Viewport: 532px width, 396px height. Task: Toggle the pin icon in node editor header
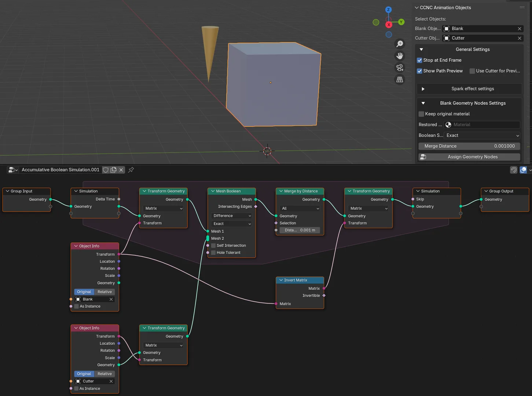coord(131,170)
